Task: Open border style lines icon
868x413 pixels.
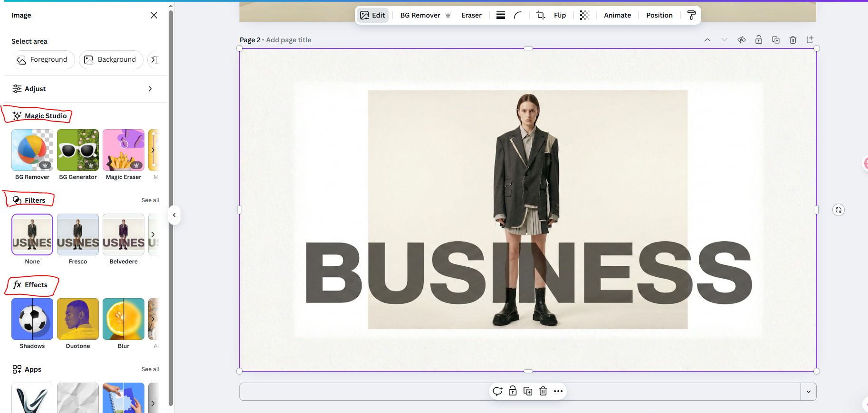Action: pos(501,15)
